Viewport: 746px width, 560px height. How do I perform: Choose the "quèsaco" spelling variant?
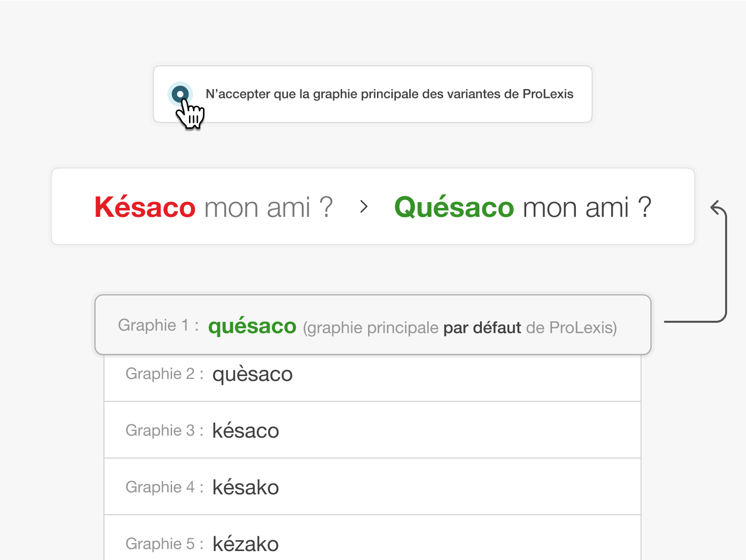pyautogui.click(x=252, y=374)
